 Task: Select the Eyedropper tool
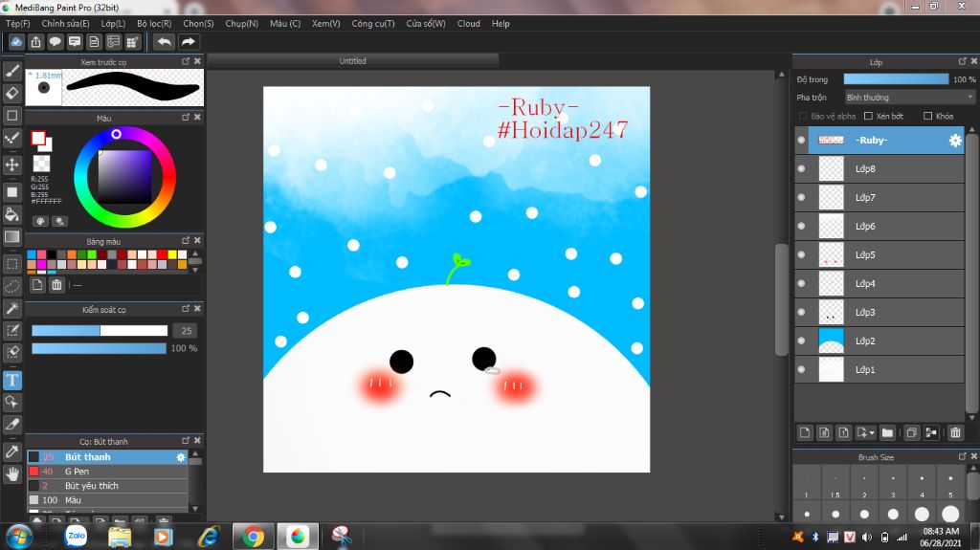tap(11, 451)
